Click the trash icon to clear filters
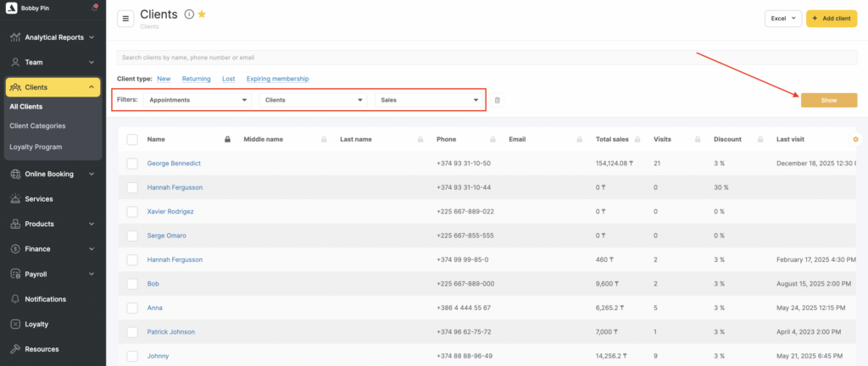Viewport: 868px width, 366px height. click(498, 100)
